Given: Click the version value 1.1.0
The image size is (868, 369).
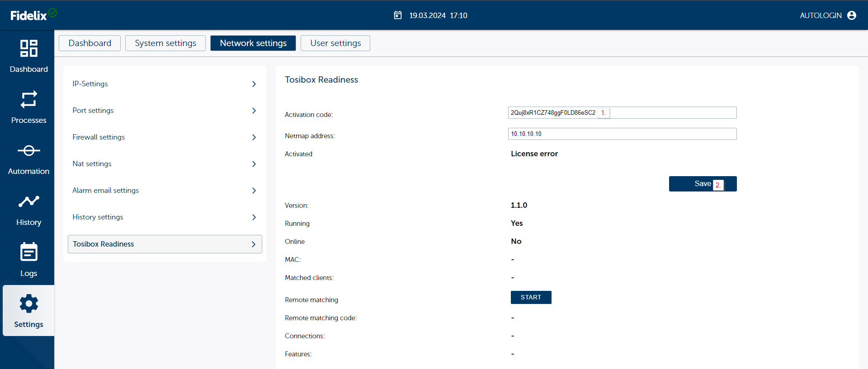Looking at the screenshot, I should point(519,205).
